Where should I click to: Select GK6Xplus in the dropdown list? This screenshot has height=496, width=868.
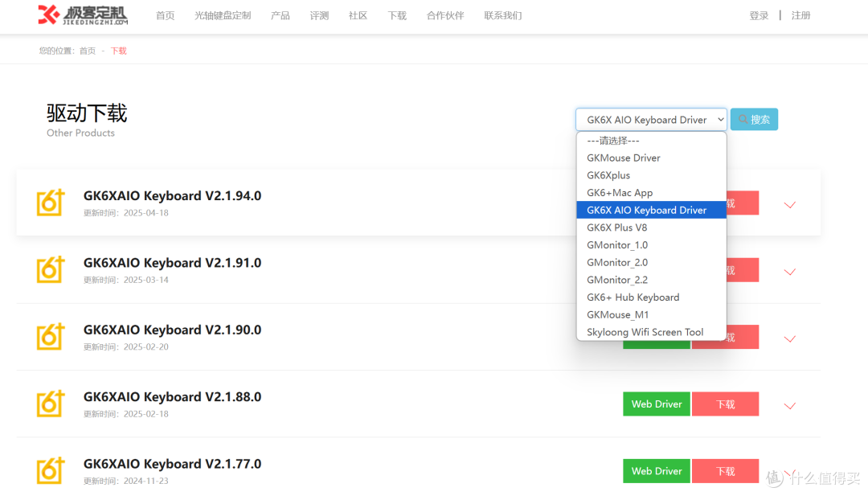click(651, 175)
